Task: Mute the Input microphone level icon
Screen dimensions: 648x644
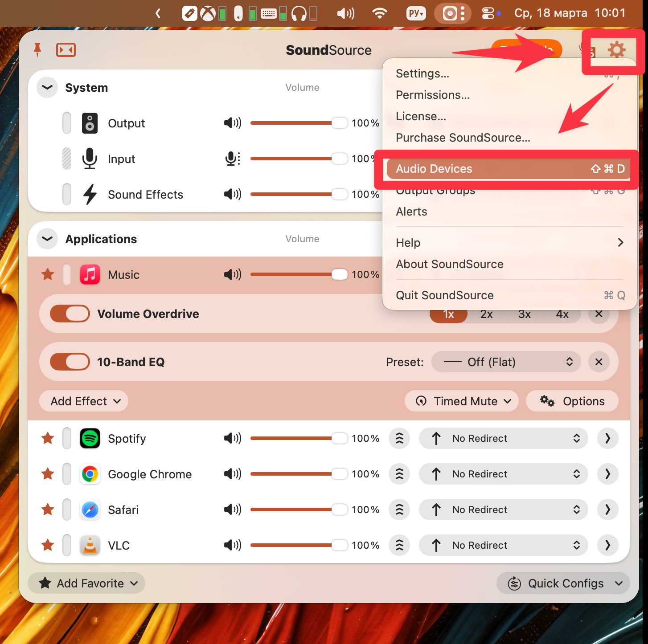Action: click(x=233, y=159)
